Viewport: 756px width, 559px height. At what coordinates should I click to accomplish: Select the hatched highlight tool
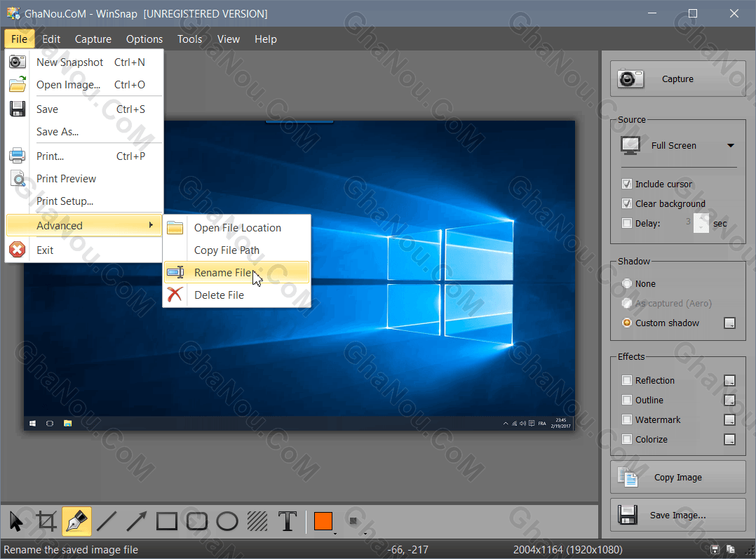point(257,521)
